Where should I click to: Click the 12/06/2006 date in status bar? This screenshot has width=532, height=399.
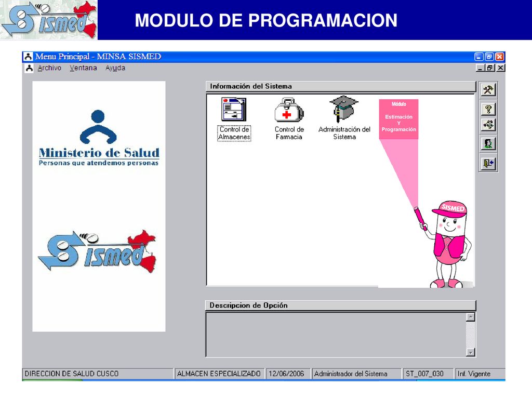[288, 374]
